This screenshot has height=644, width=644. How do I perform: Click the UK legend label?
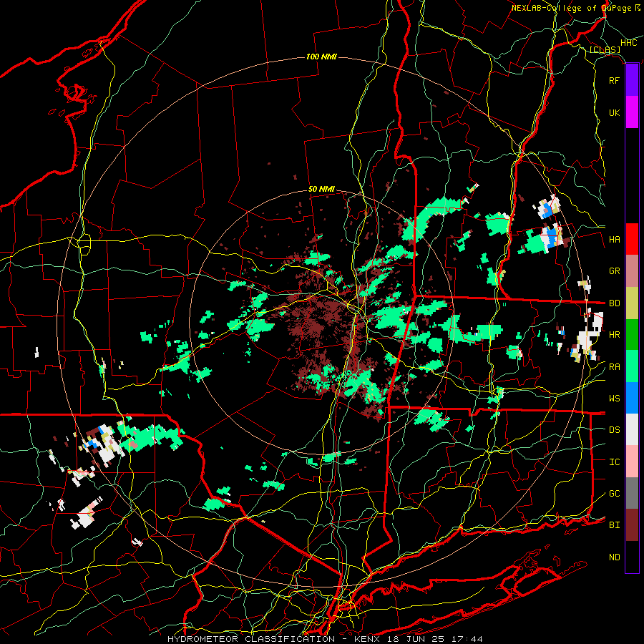point(614,112)
